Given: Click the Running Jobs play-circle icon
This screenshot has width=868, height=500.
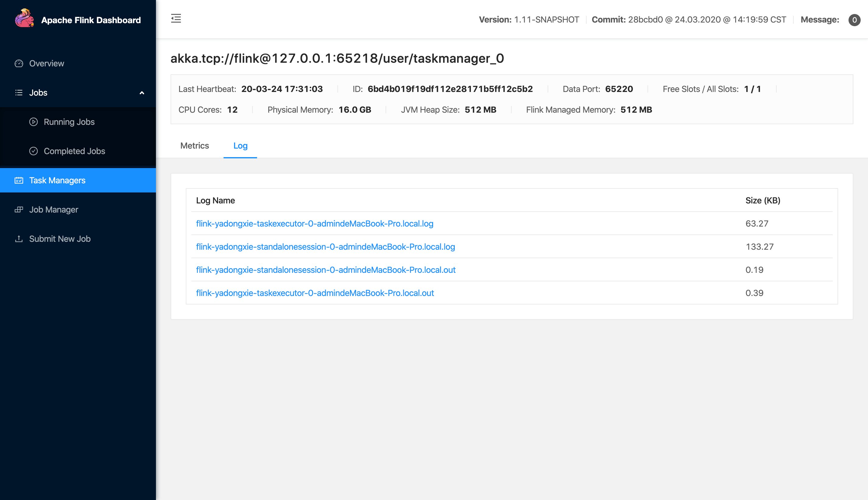Looking at the screenshot, I should [x=33, y=122].
